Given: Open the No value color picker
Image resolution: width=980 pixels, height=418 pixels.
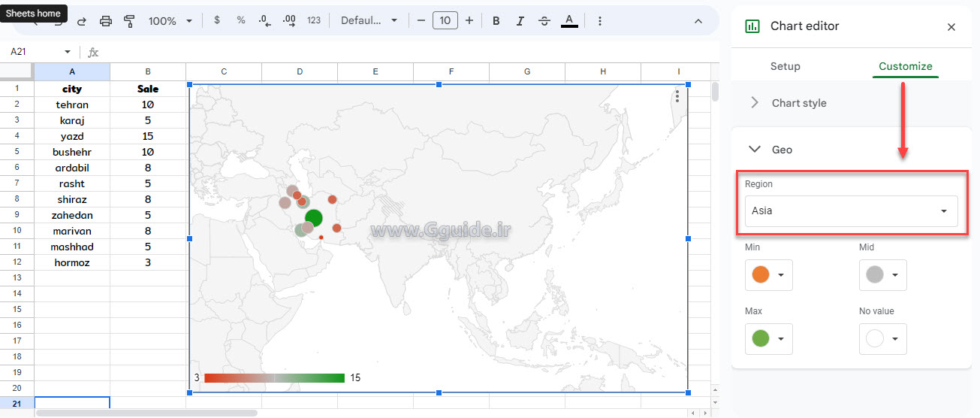Looking at the screenshot, I should 883,339.
